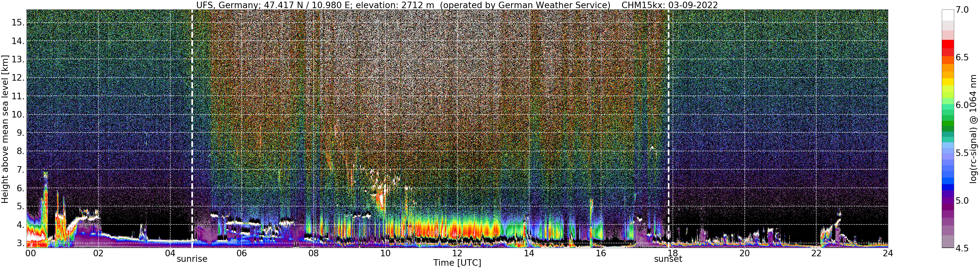This screenshot has width=980, height=269.
Task: Click the '6.0' colorbar tick value
Action: [x=961, y=105]
